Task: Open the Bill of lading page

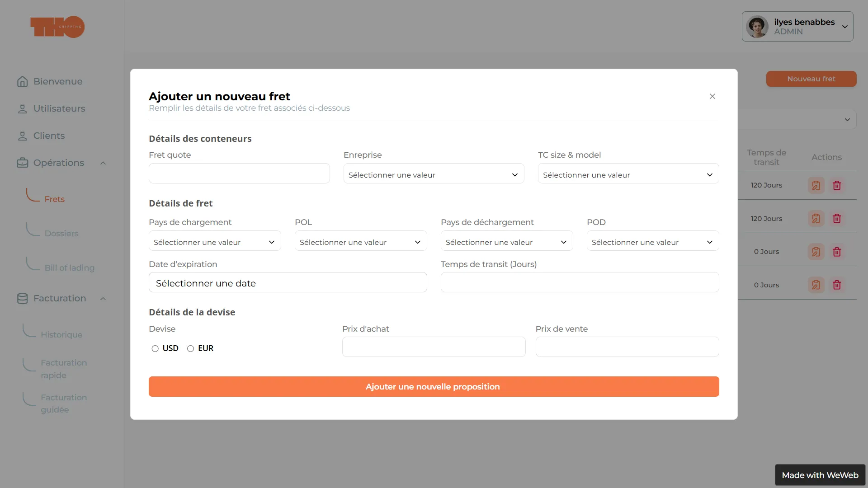Action: pos(70,267)
